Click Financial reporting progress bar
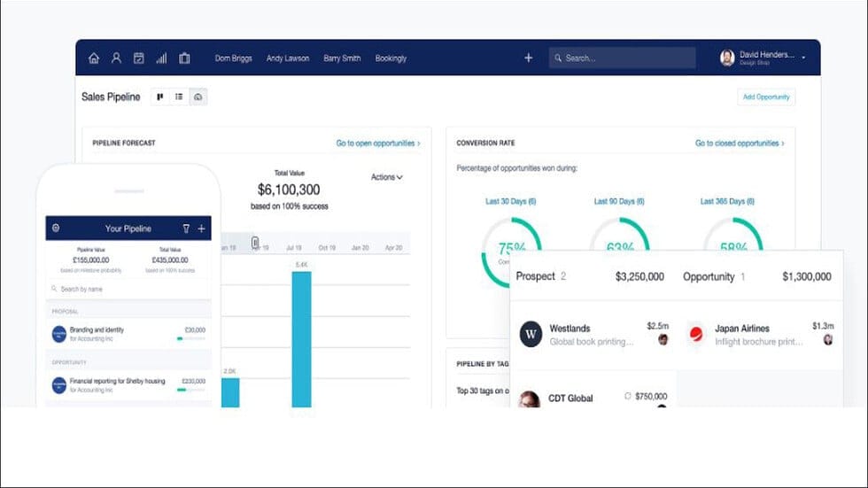868x488 pixels. click(191, 390)
